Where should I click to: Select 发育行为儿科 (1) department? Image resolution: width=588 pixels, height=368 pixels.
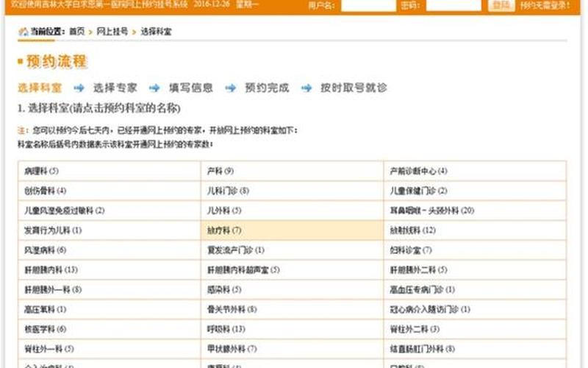coord(53,230)
